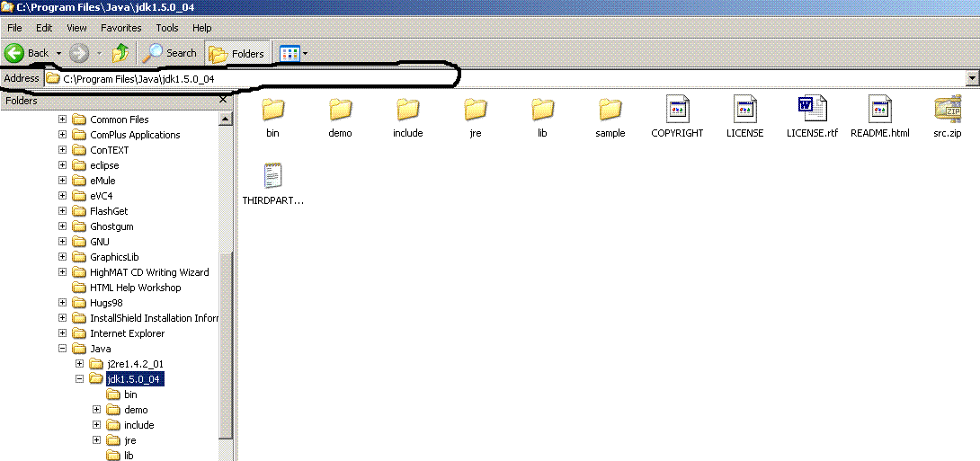This screenshot has height=461, width=980.
Task: Expand the j2re1.4.2_01 tree node
Action: [79, 364]
